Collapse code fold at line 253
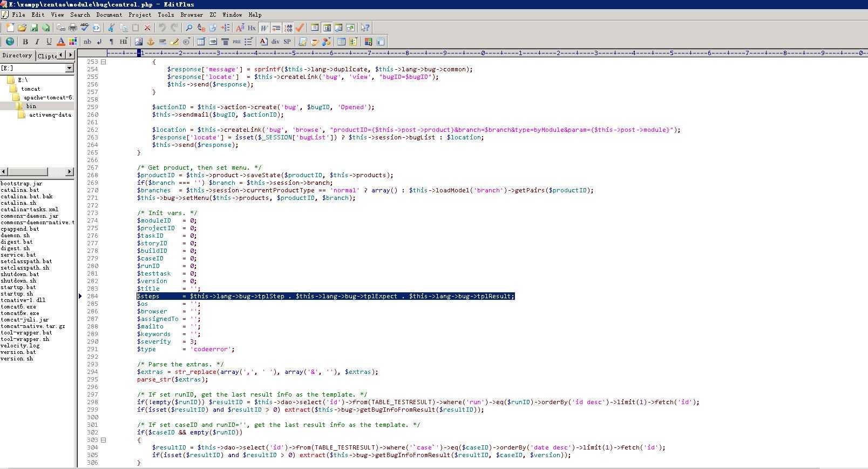This screenshot has height=469, width=868. [104, 62]
